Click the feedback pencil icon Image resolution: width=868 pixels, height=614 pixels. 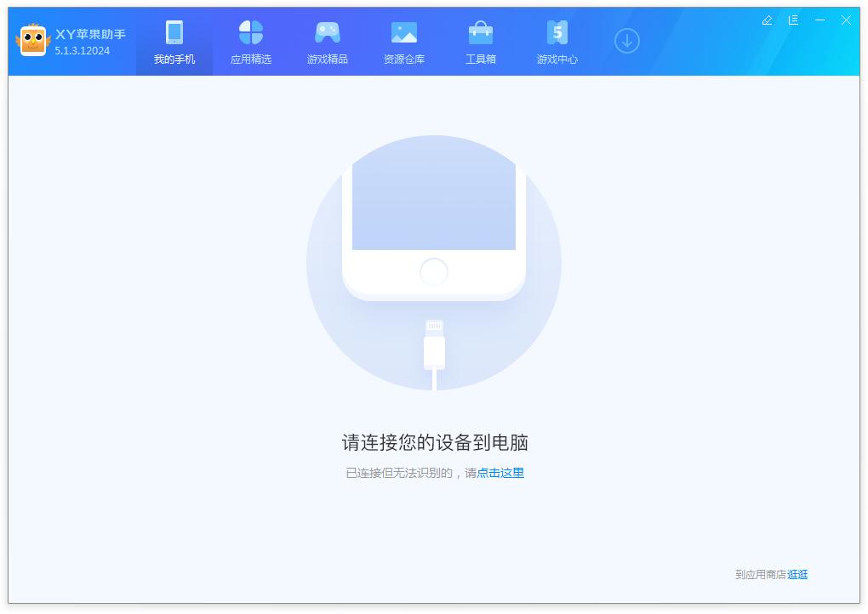tap(767, 20)
